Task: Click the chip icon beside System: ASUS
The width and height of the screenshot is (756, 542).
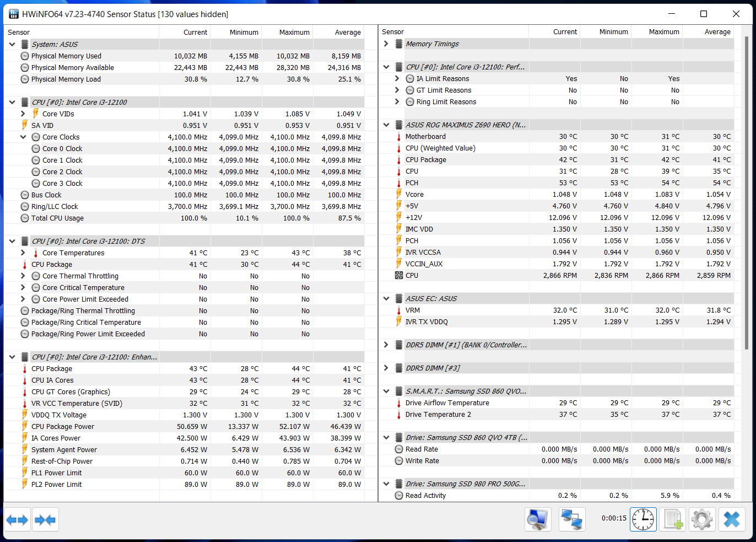Action: 25,44
